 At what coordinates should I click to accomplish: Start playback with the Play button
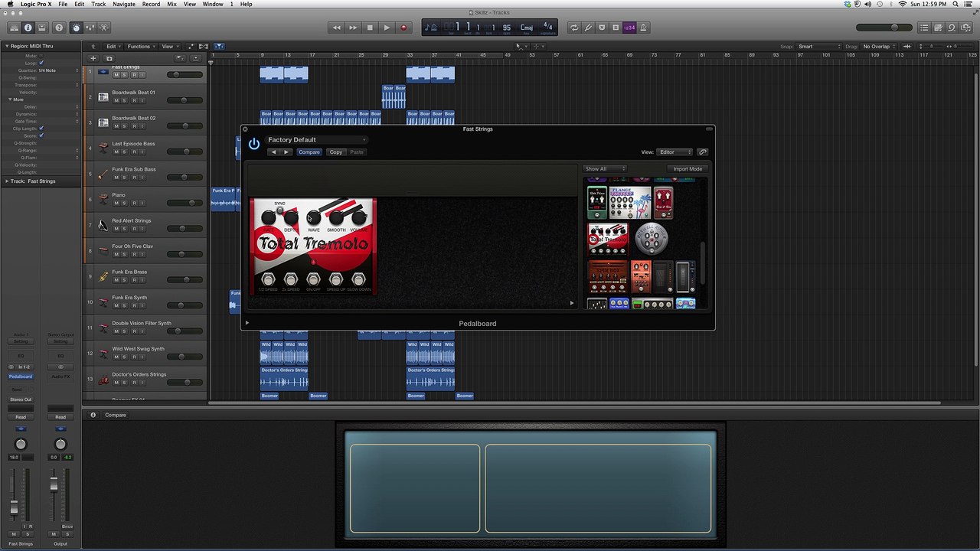[387, 28]
